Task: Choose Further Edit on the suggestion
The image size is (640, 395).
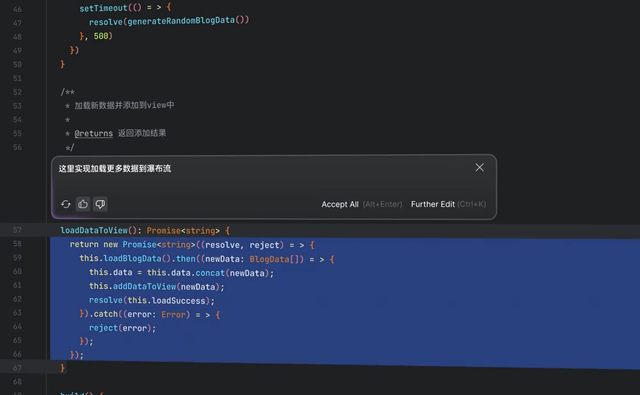Action: coord(433,204)
